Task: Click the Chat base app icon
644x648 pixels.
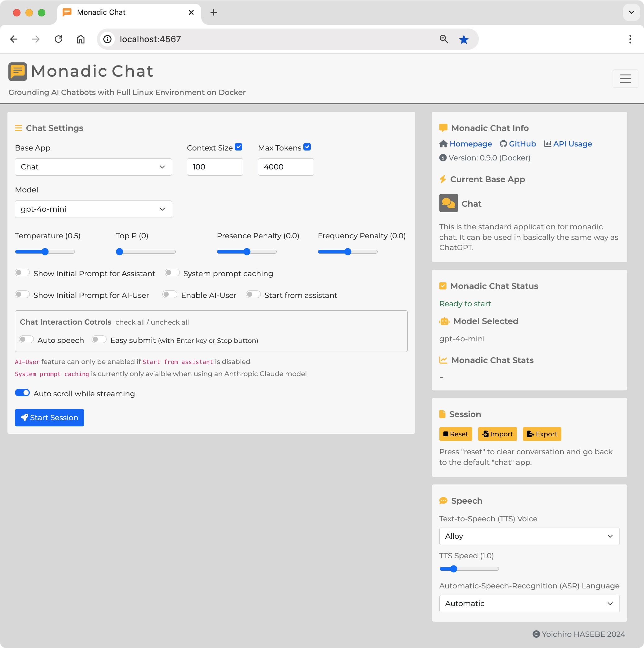Action: [x=448, y=203]
